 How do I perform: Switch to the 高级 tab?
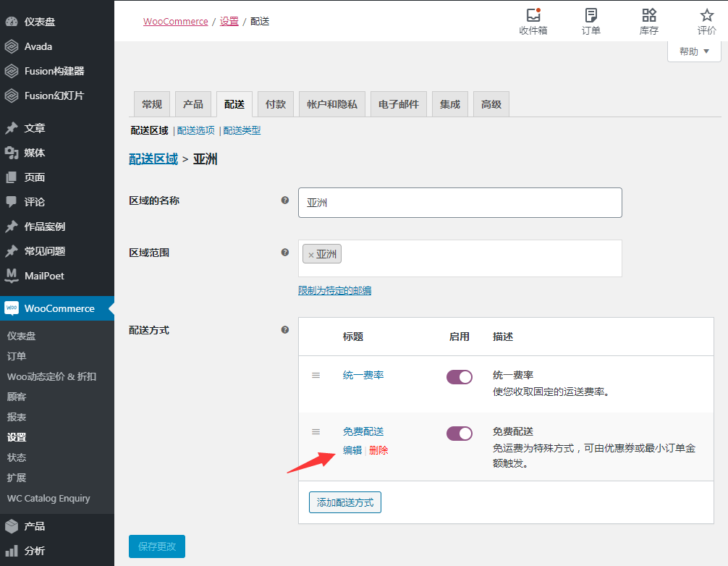click(491, 104)
